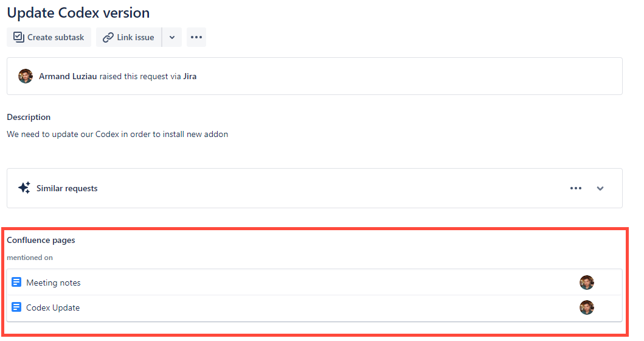Open the more actions ellipsis under title
Viewport: 644px width, 341px height.
click(x=196, y=37)
